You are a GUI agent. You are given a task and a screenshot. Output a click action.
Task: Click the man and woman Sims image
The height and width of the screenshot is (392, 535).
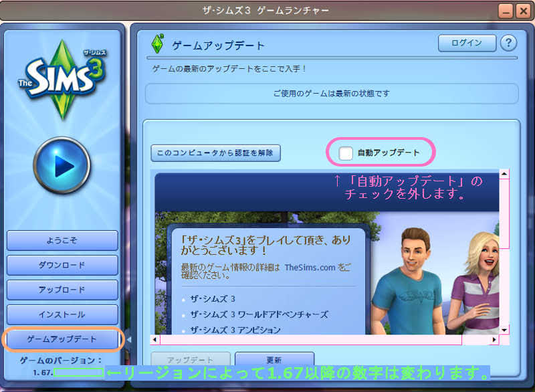click(x=435, y=280)
